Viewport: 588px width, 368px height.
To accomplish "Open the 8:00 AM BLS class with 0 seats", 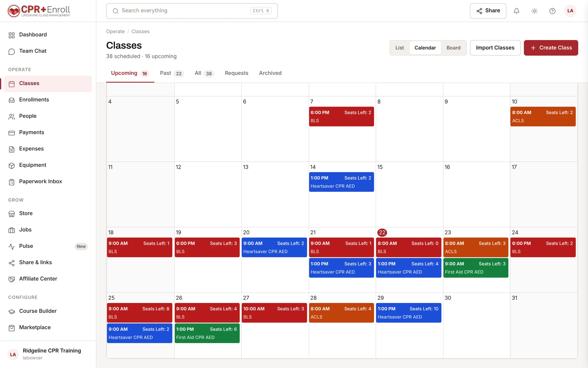I will click(408, 247).
